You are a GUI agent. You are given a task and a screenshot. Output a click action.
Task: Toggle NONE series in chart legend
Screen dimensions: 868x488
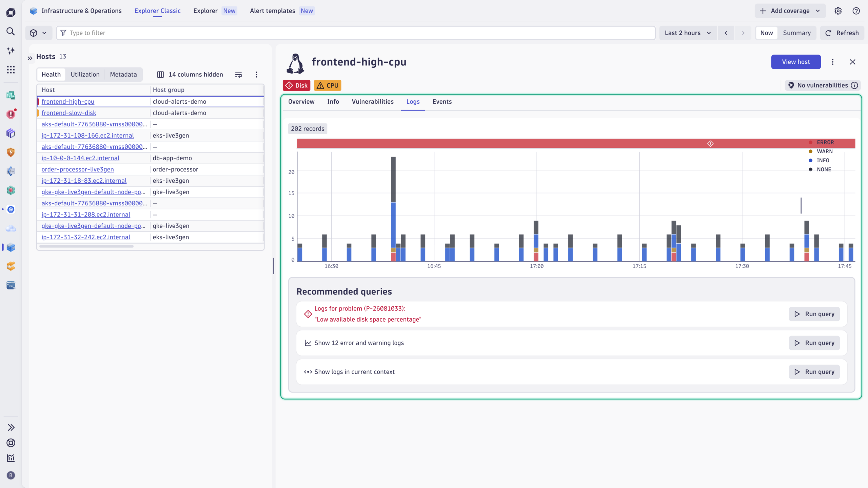click(820, 169)
